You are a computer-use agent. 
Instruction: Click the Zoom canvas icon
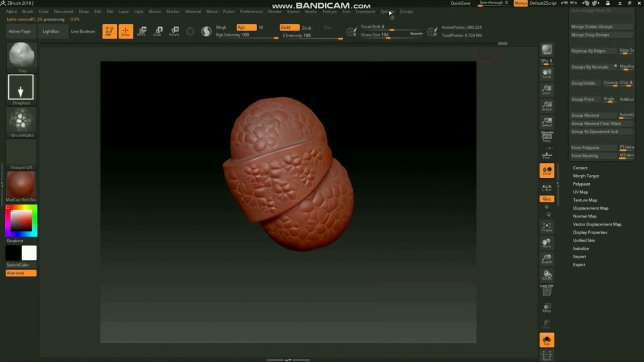547,89
